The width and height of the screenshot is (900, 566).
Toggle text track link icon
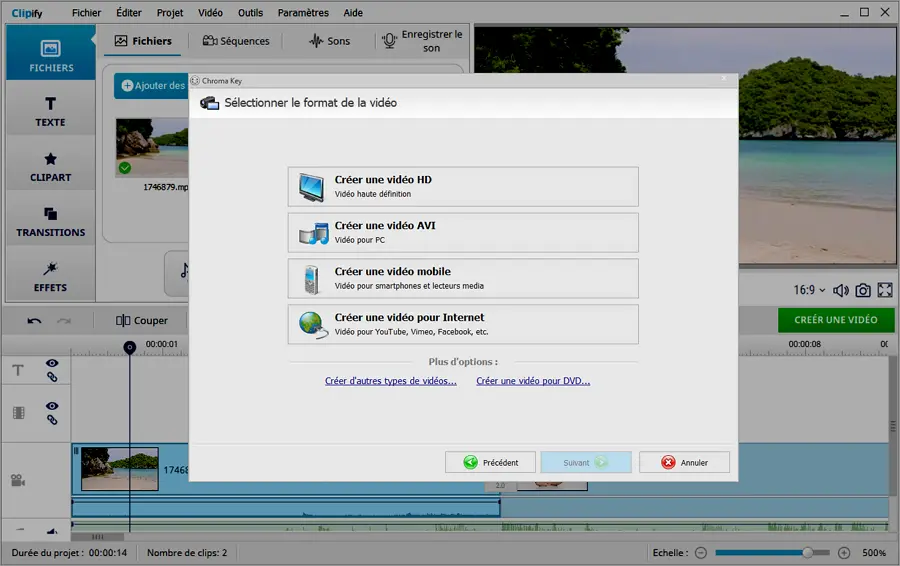pos(52,377)
